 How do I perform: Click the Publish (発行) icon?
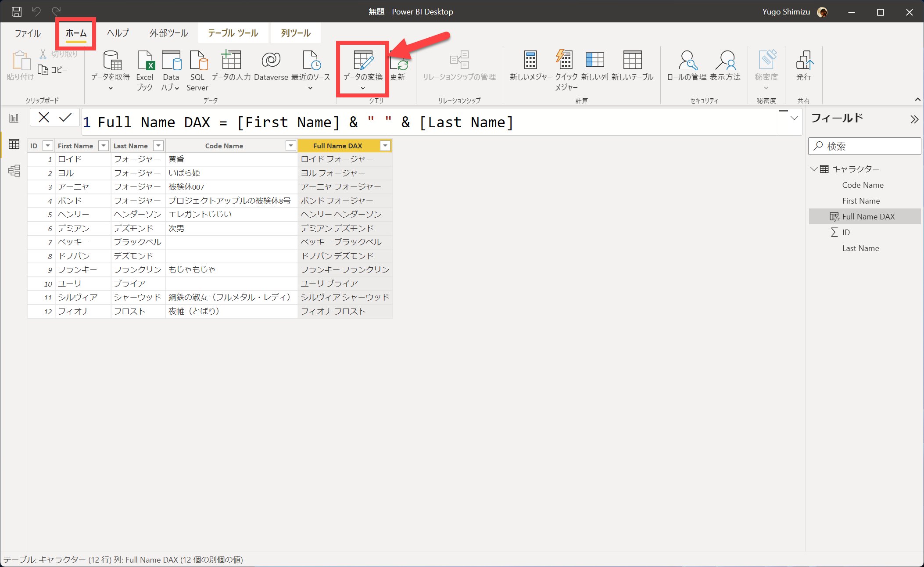click(x=804, y=61)
